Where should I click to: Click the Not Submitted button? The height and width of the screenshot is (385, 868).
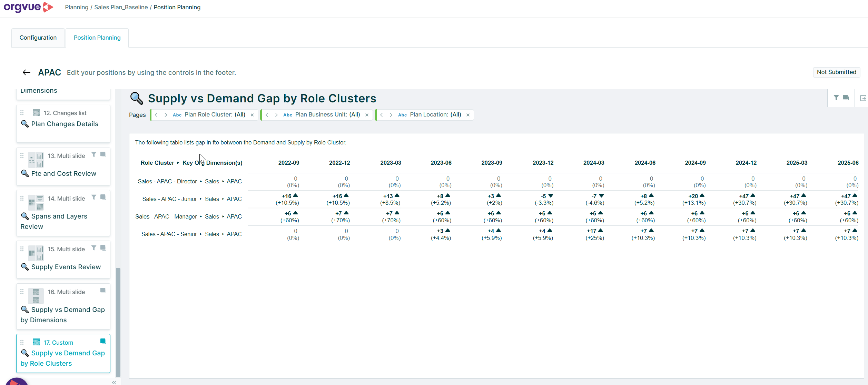(836, 72)
